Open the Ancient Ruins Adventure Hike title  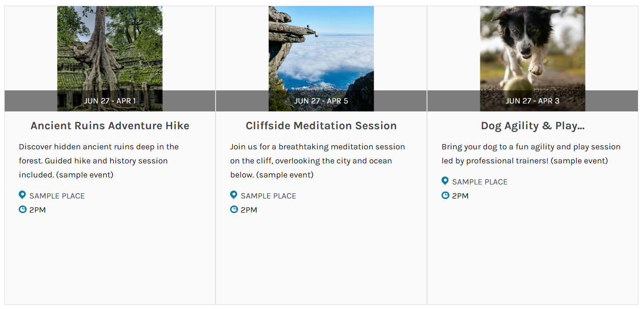tap(110, 125)
